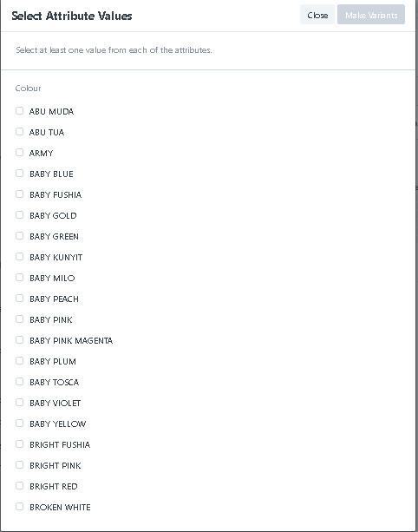Enable the BABY VIOLET option
Image resolution: width=418 pixels, height=532 pixels.
(19, 403)
